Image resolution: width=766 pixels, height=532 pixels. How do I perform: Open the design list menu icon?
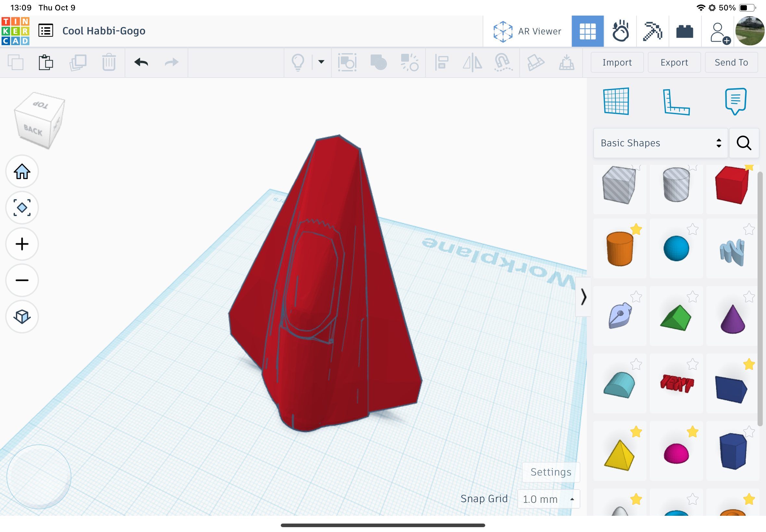(46, 31)
